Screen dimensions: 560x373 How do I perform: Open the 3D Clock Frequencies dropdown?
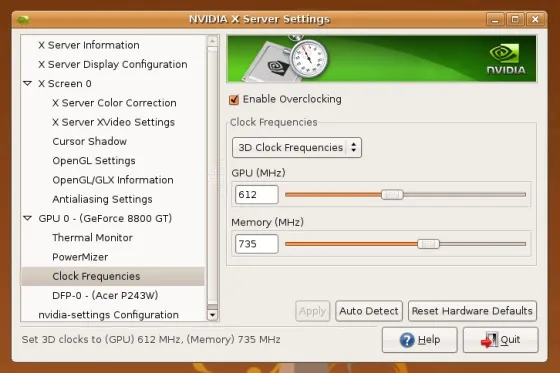[296, 148]
